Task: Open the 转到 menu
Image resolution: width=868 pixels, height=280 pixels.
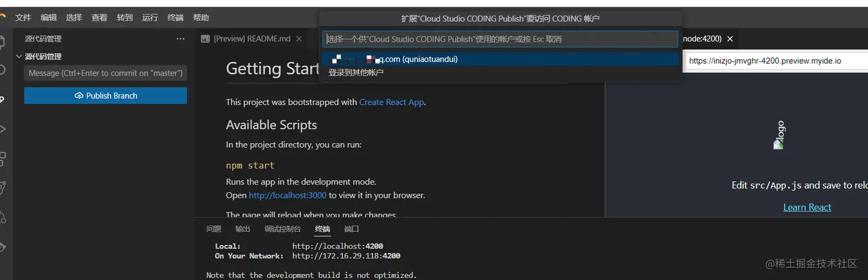Action: tap(125, 18)
